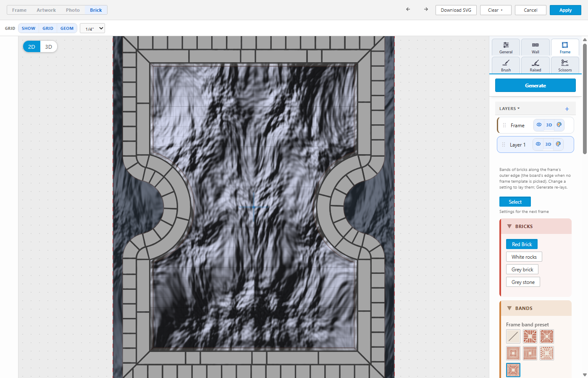Image resolution: width=588 pixels, height=378 pixels.
Task: Switch to the Frame top tab
Action: [19, 10]
